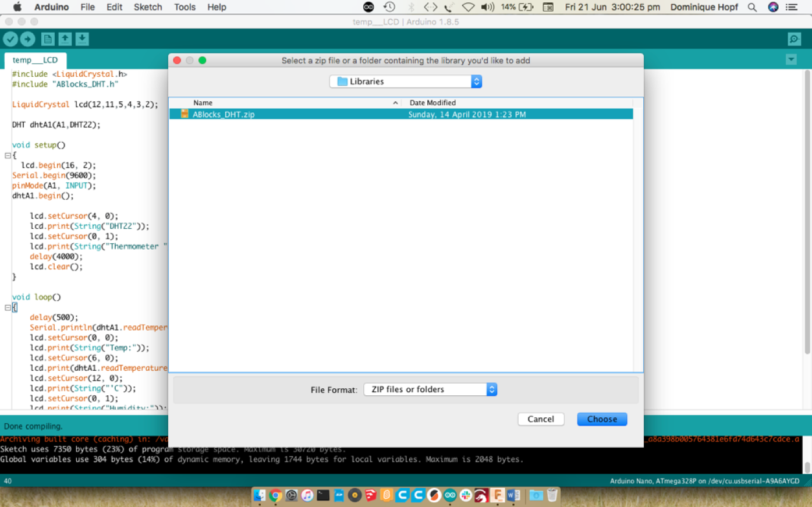This screenshot has height=507, width=812.
Task: Open System Preferences from the Dock
Action: pyautogui.click(x=291, y=495)
